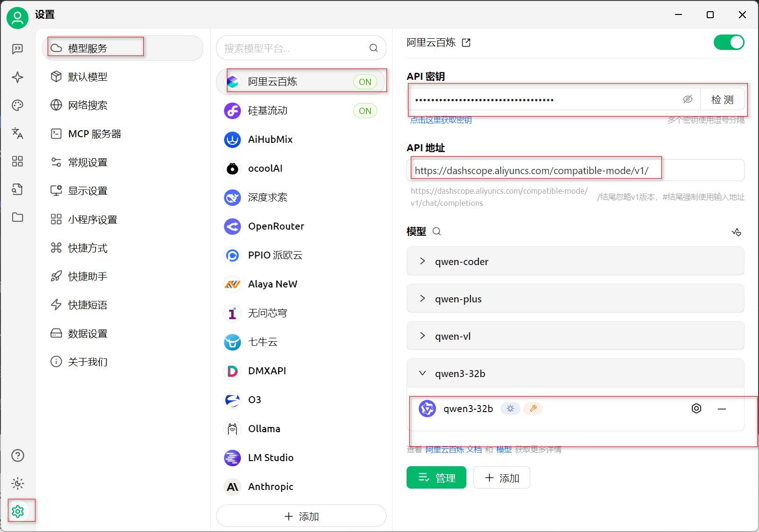This screenshot has height=532, width=759.
Task: Click the 添加 model button beside 管理
Action: 502,477
